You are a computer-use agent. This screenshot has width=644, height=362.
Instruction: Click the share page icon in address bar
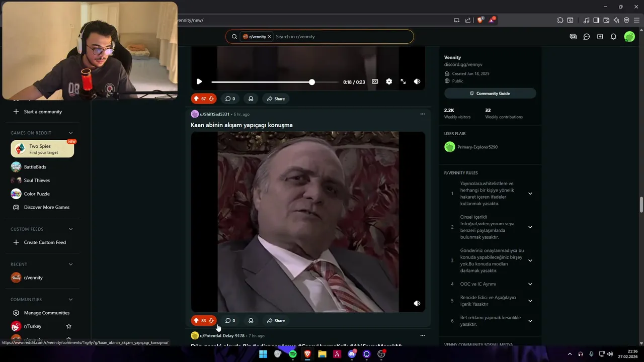pos(468,20)
